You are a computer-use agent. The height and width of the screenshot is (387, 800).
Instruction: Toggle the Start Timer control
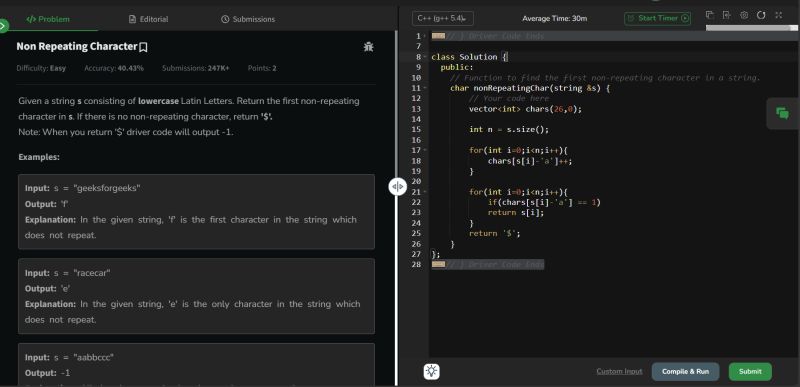tap(658, 18)
